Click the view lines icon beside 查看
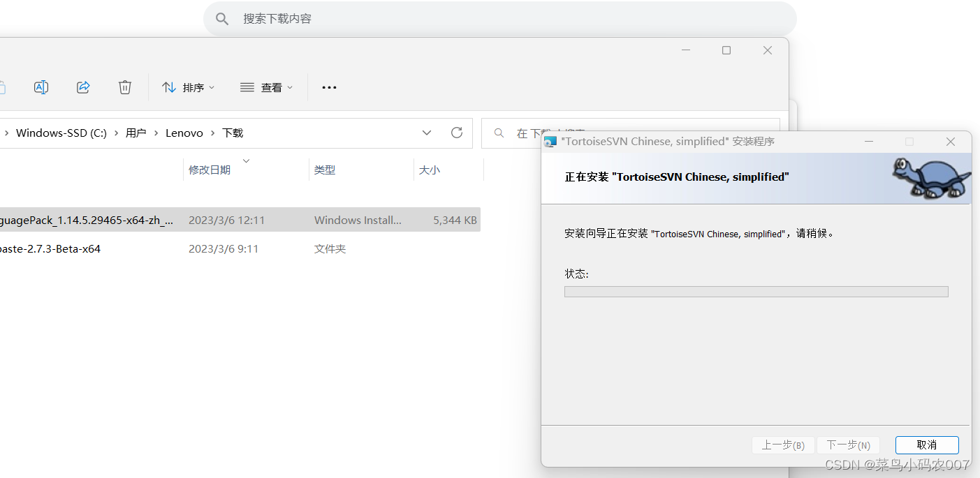980x478 pixels. point(247,87)
